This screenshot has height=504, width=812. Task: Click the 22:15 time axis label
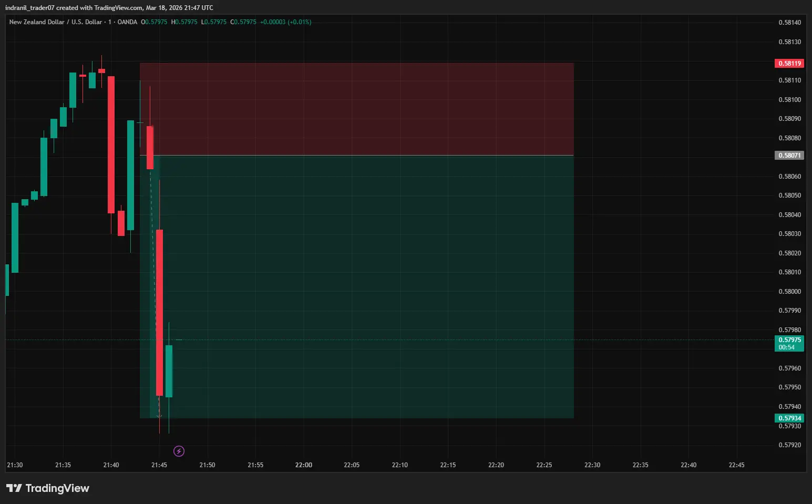pyautogui.click(x=448, y=465)
